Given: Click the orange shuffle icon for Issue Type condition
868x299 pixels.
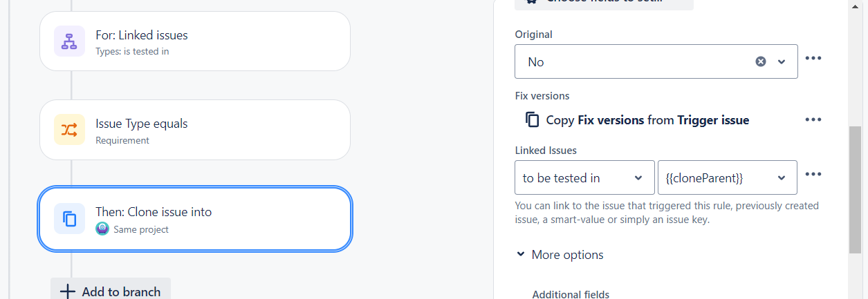Looking at the screenshot, I should point(69,130).
